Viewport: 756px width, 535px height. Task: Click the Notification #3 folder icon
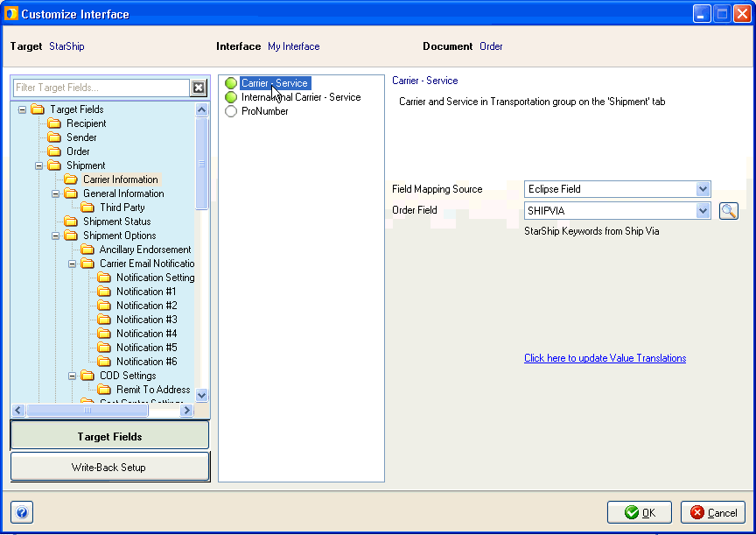tap(104, 320)
